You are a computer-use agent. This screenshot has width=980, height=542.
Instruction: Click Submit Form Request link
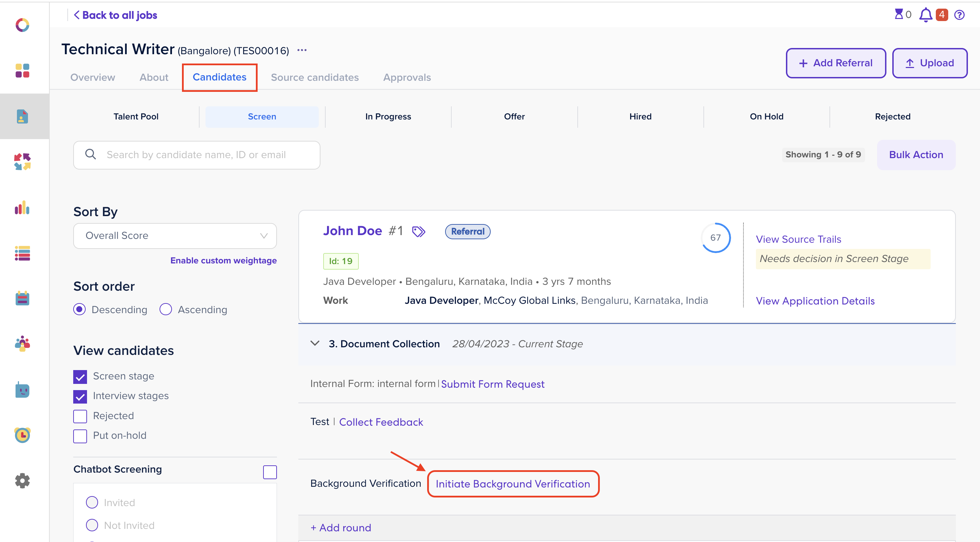tap(492, 384)
